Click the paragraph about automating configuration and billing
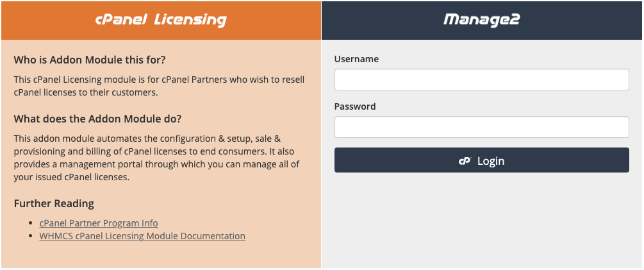Screen dimensions: 644x270 coord(157,158)
